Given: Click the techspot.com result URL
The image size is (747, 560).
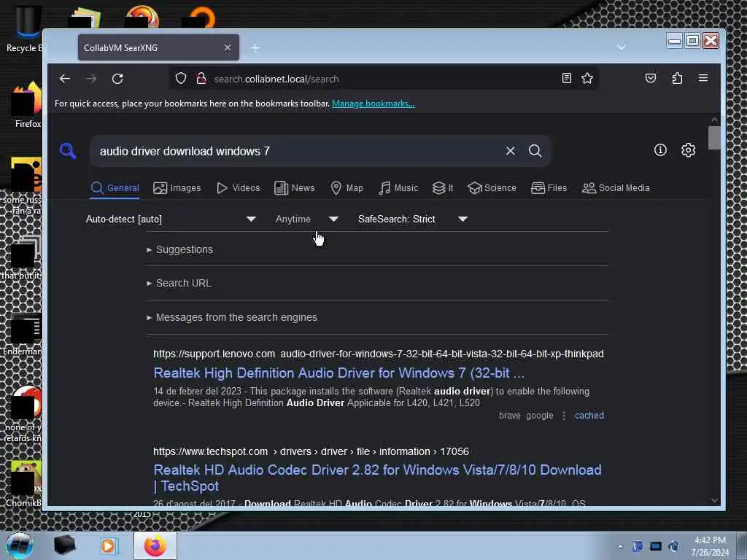Looking at the screenshot, I should tap(311, 451).
